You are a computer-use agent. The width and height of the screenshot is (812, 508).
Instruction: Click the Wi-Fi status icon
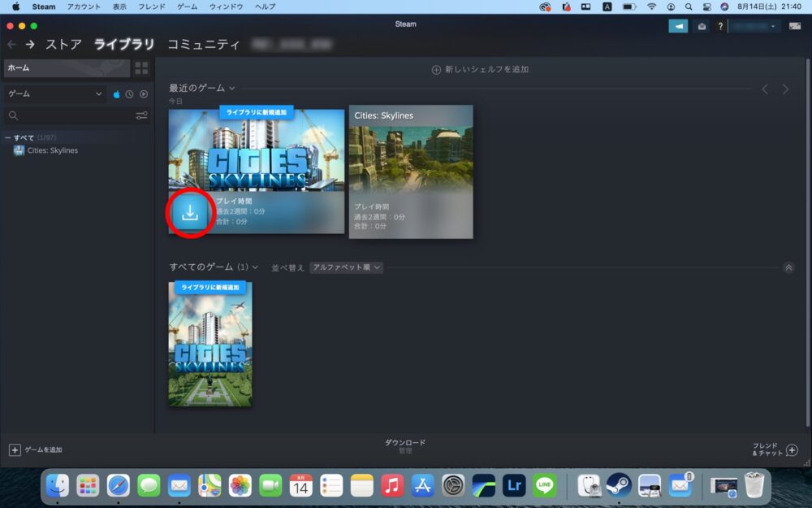click(651, 7)
